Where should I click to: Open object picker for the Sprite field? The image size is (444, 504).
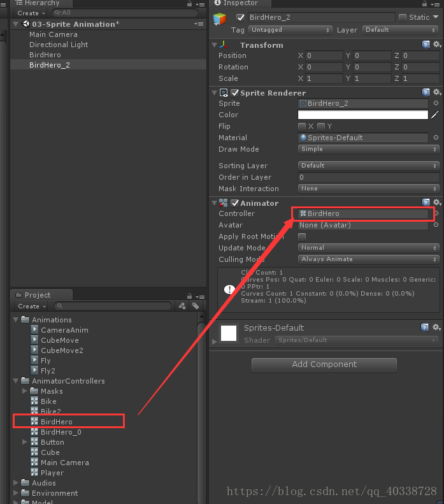[436, 103]
